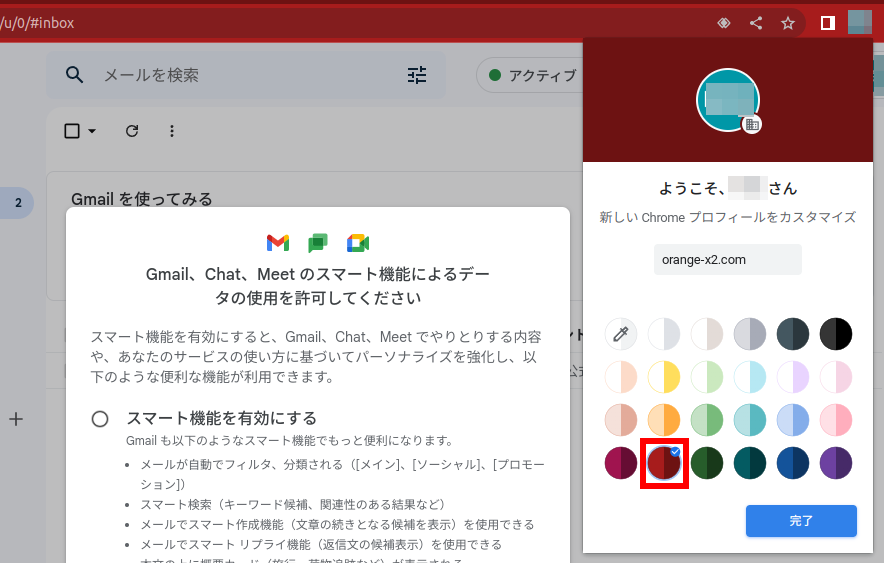The image size is (884, 563).
Task: Click the bookmark star icon in address bar
Action: tap(788, 23)
